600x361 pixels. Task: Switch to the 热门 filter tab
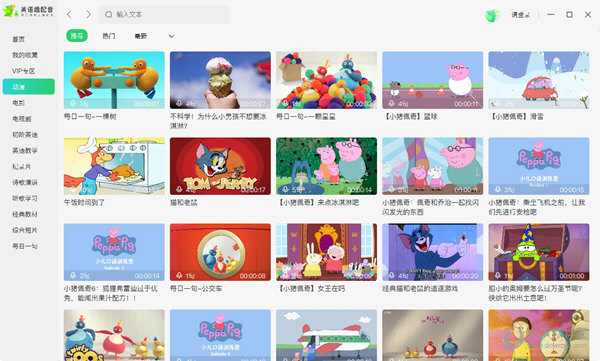coord(109,36)
